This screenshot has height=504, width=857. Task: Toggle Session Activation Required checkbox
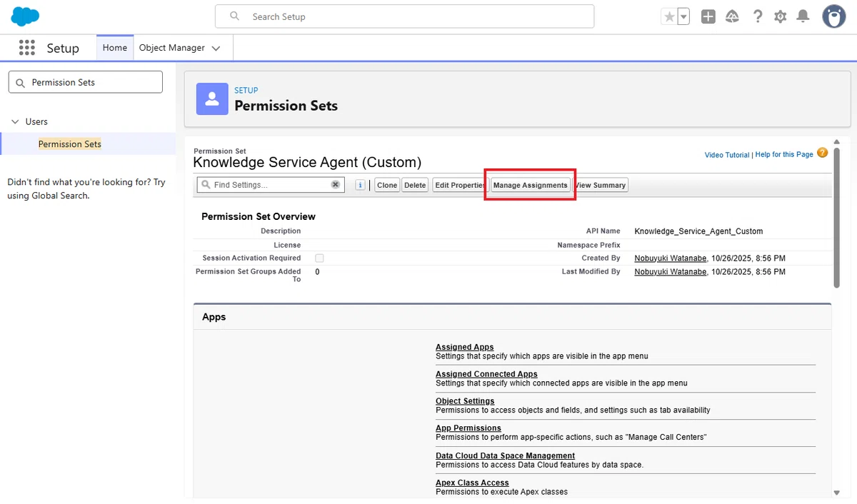coord(319,258)
